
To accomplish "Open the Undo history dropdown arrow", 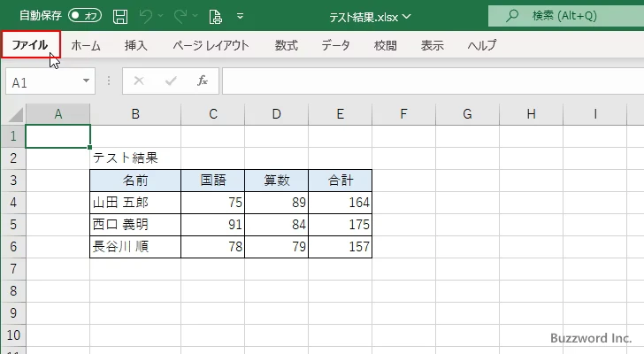I will point(162,16).
